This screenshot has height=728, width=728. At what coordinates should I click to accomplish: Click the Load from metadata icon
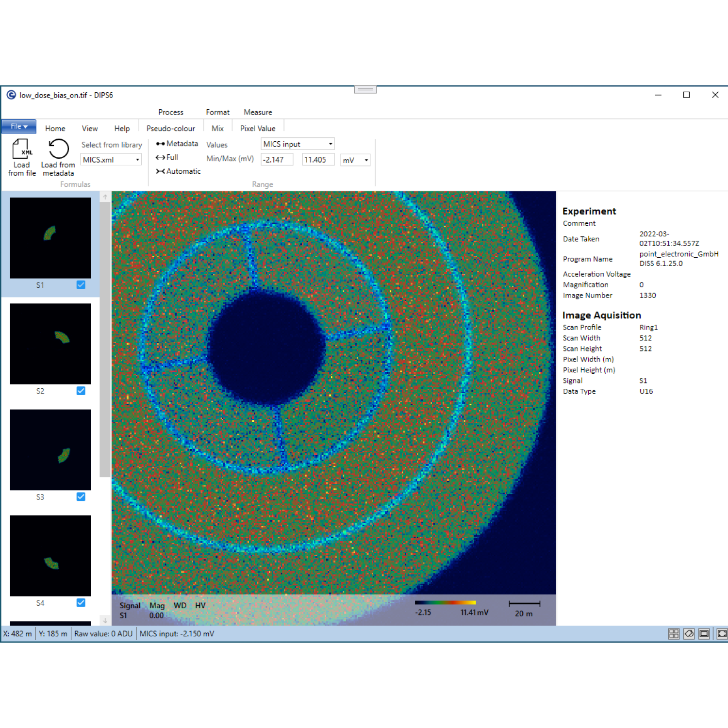pyautogui.click(x=58, y=149)
